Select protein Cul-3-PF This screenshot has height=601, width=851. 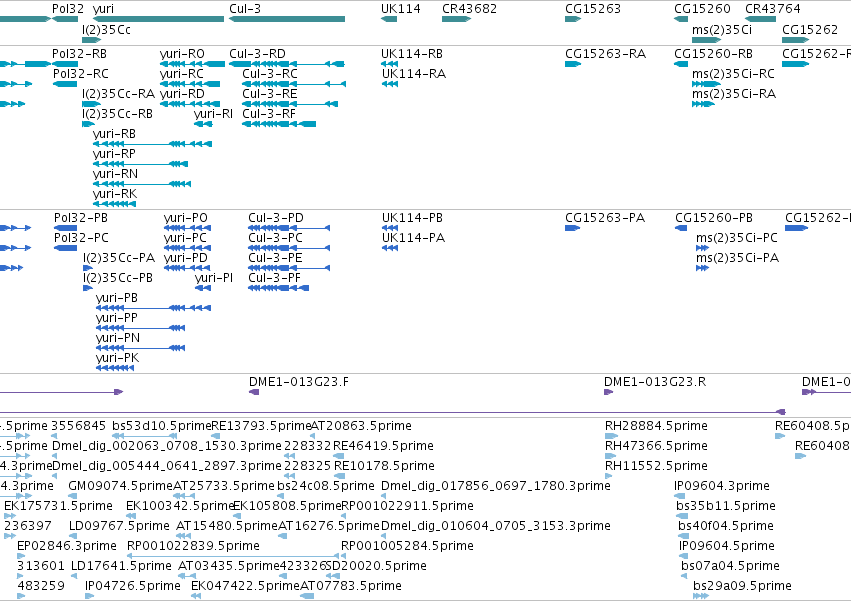[274, 278]
